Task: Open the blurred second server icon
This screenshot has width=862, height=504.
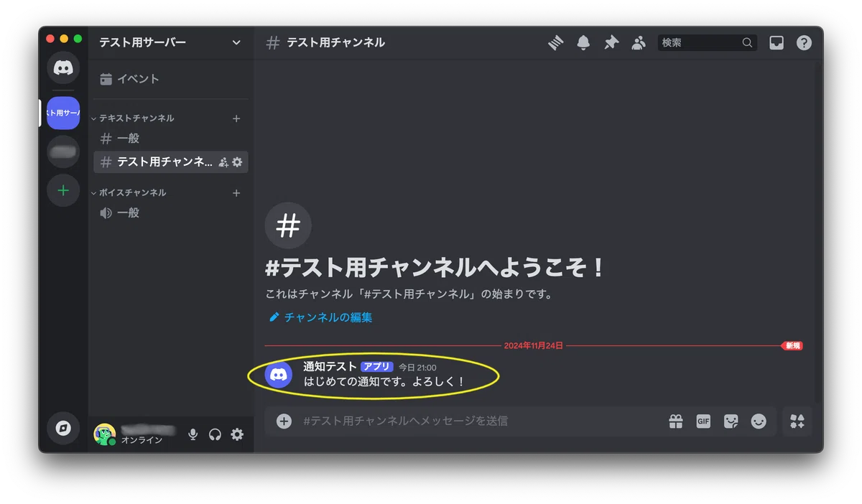Action: pos(63,151)
